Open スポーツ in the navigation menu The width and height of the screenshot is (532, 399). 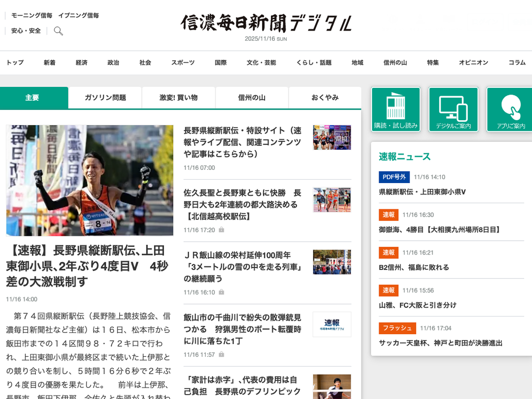point(183,63)
